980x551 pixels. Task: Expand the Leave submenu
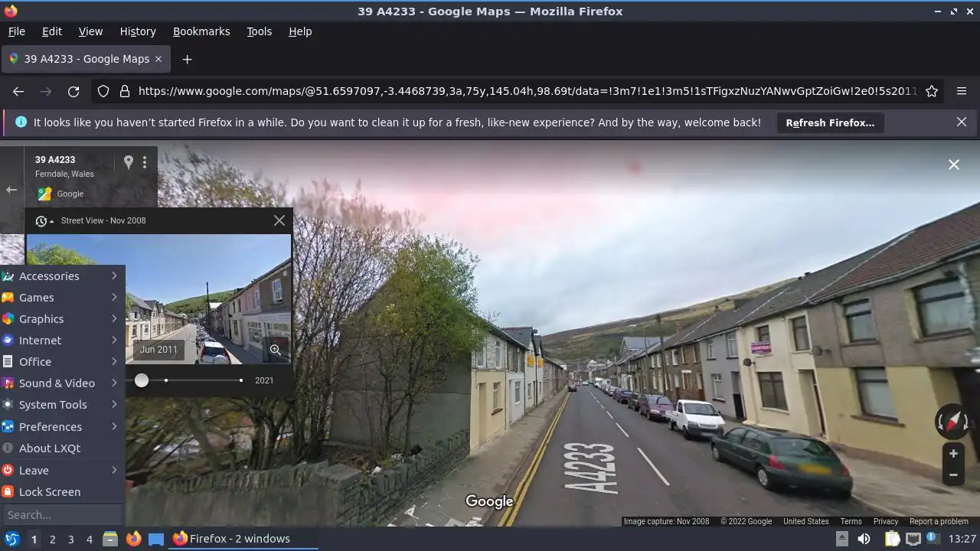pyautogui.click(x=62, y=471)
